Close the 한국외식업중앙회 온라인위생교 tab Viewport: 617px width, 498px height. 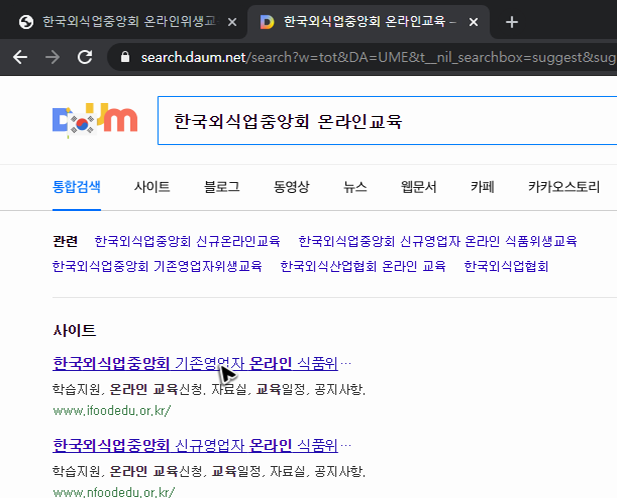click(232, 22)
